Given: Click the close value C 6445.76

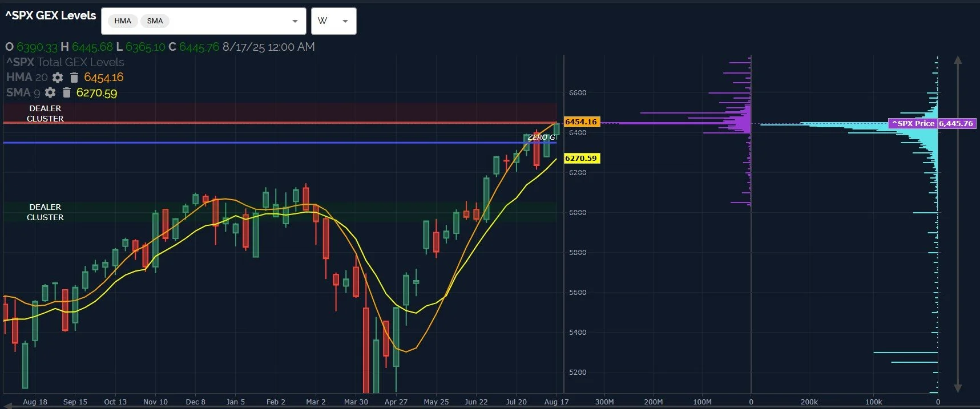Looking at the screenshot, I should tap(194, 47).
